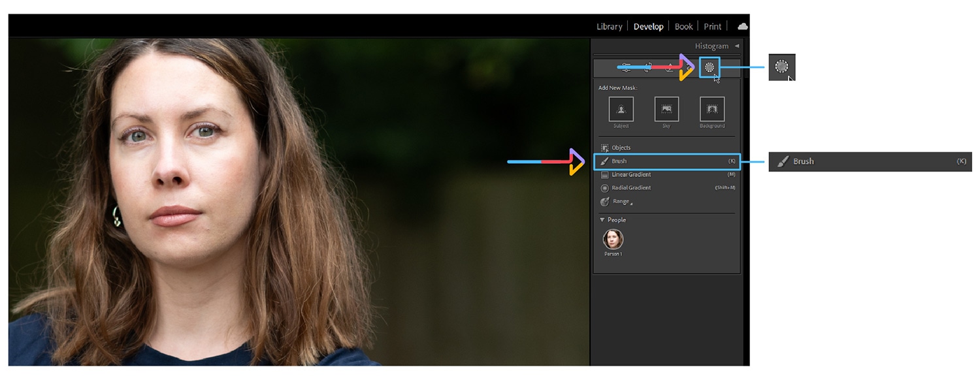Switch to the Develop module
The height and width of the screenshot is (380, 980).
pos(648,27)
